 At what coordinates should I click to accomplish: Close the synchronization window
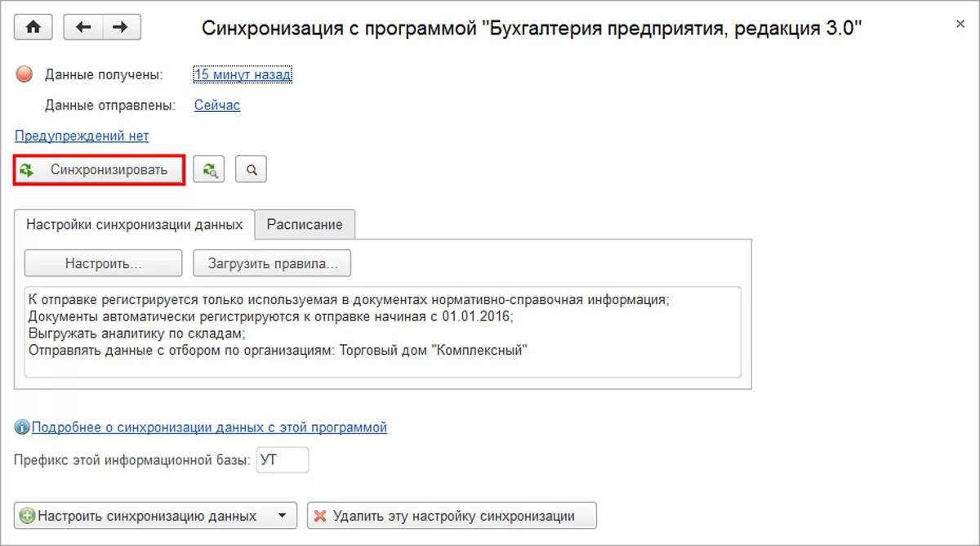[960, 25]
